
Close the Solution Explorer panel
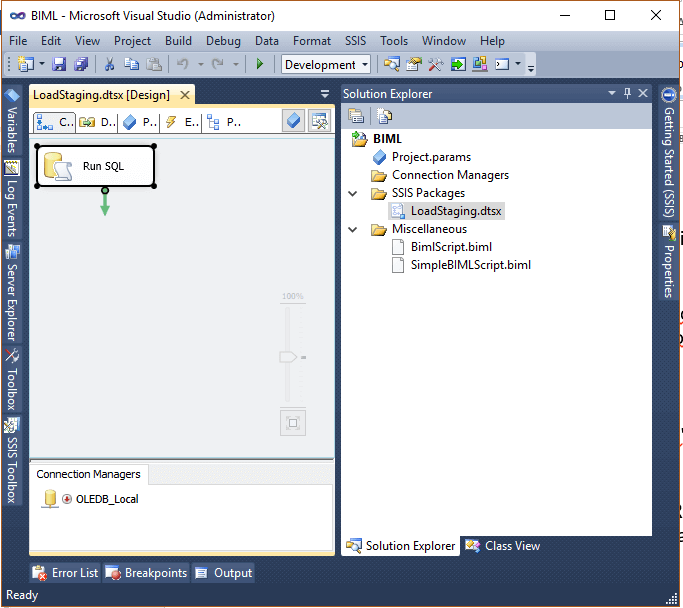643,93
